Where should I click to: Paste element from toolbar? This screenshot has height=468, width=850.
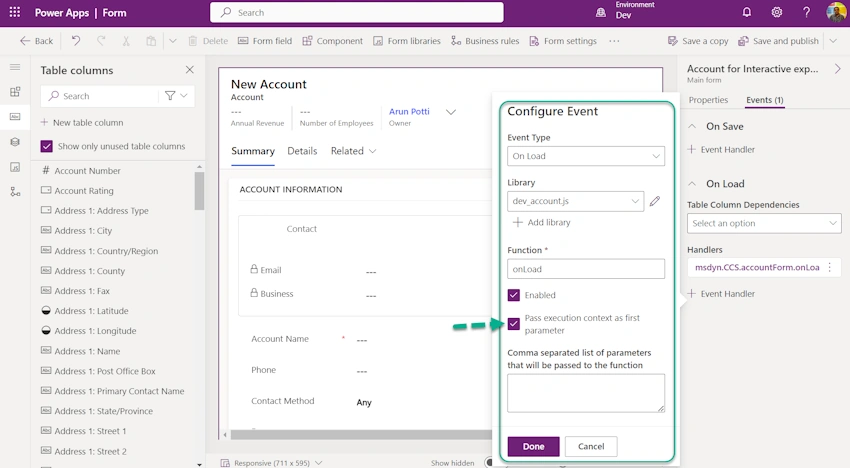pos(151,41)
